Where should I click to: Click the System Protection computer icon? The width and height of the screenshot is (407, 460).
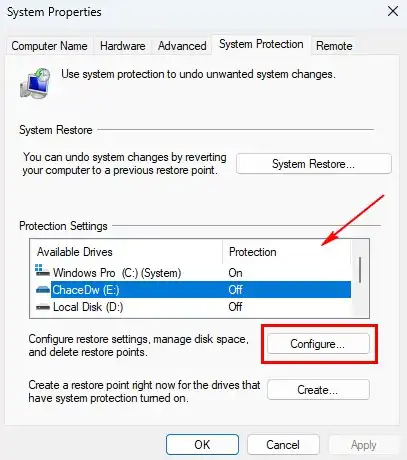pyautogui.click(x=35, y=83)
